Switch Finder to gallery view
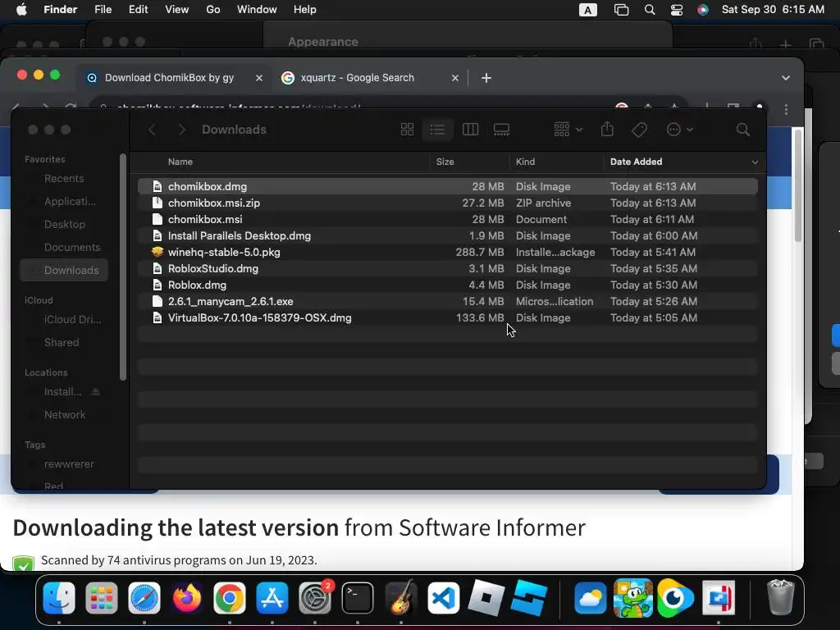 coord(501,130)
